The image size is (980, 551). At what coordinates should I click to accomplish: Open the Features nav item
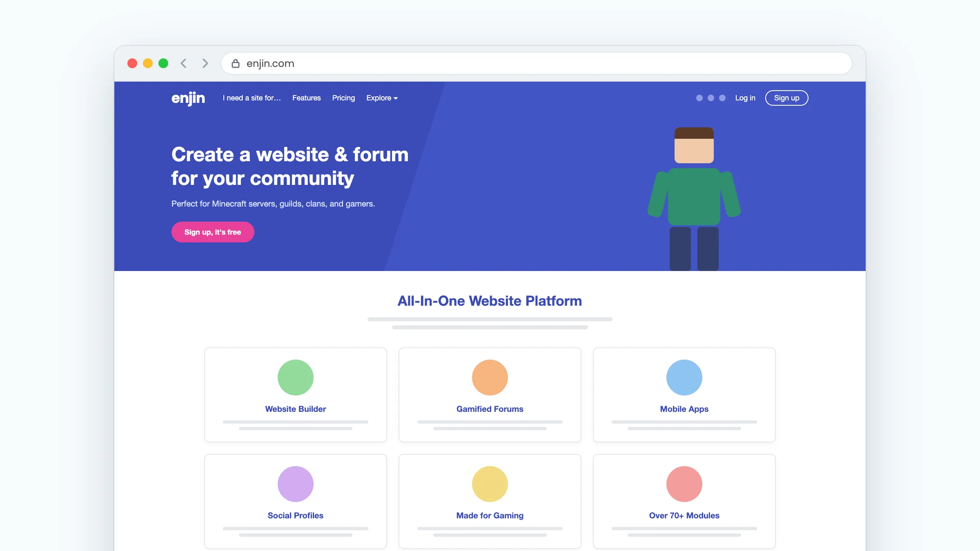[307, 98]
